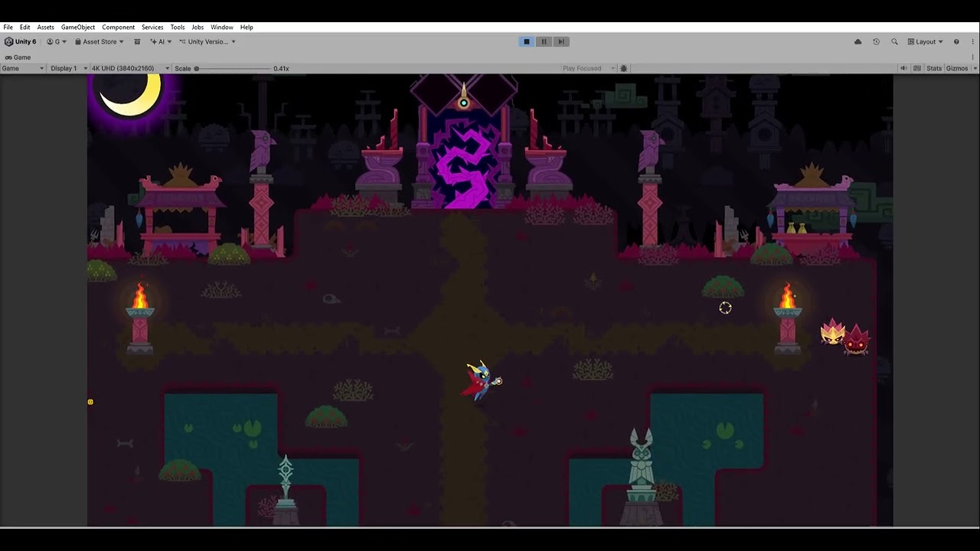980x551 pixels.
Task: Open the Layout dropdown
Action: (926, 42)
